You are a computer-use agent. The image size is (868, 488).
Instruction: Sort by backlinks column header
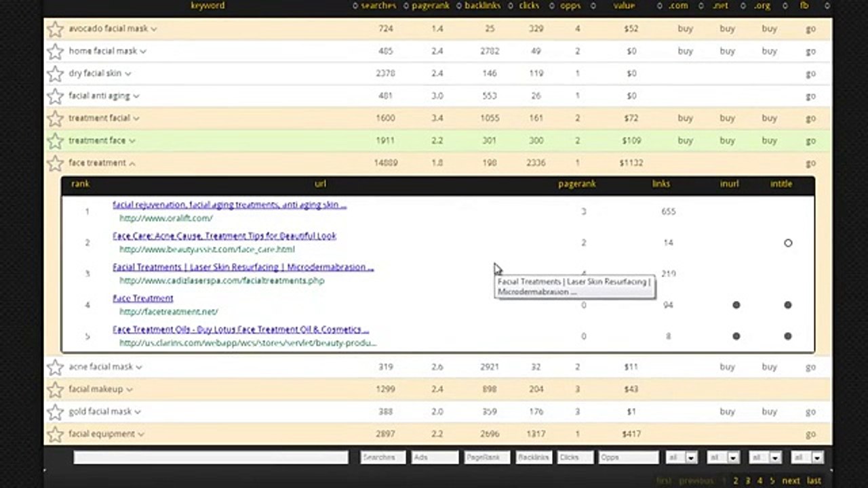pos(483,5)
